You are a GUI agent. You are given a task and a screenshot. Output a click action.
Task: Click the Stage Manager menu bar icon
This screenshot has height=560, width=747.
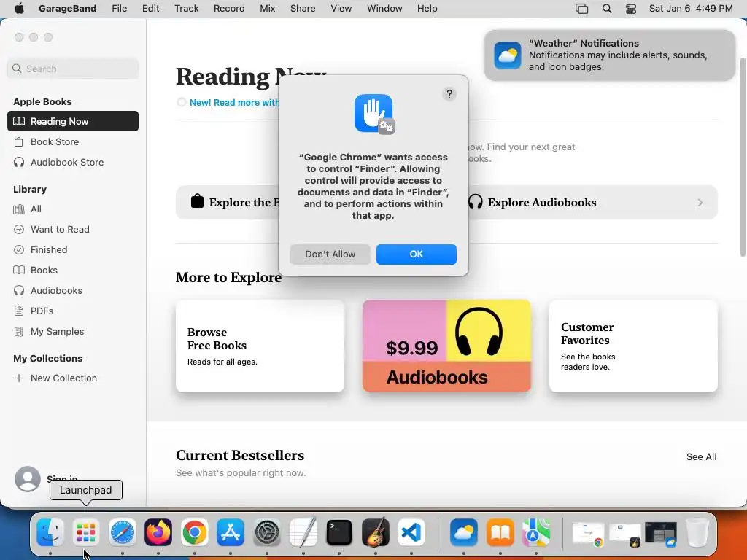pyautogui.click(x=581, y=9)
